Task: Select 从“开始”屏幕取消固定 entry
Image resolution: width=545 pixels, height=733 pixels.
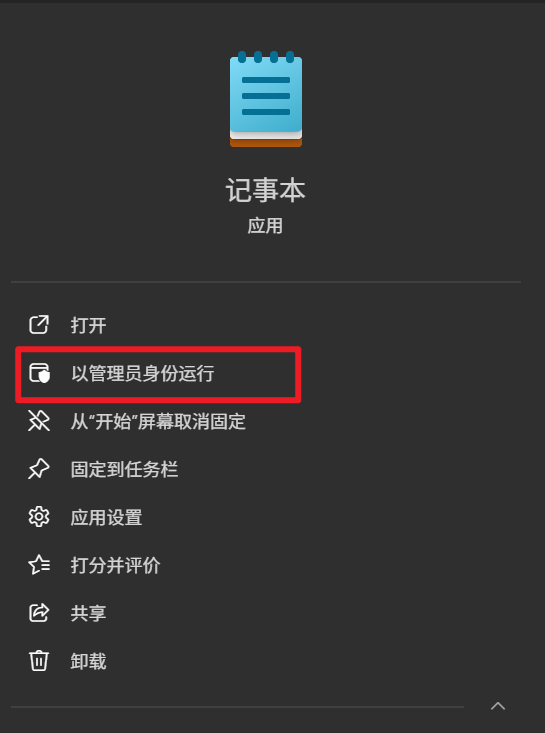Action: tap(158, 421)
